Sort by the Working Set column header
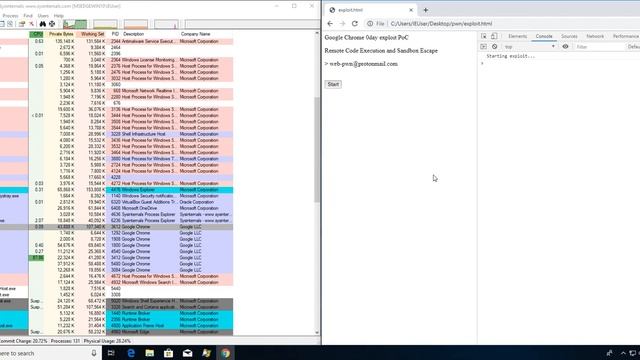640x360 pixels. click(91, 34)
